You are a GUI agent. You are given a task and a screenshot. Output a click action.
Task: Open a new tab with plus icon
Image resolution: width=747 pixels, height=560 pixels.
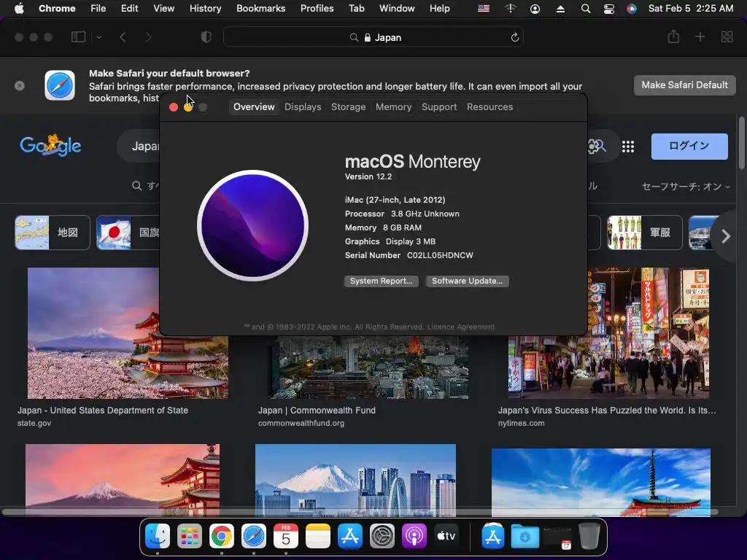tap(700, 36)
